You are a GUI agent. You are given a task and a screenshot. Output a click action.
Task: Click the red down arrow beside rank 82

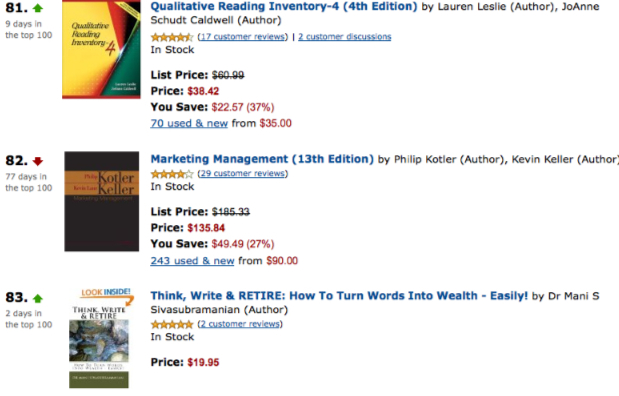pos(38,161)
